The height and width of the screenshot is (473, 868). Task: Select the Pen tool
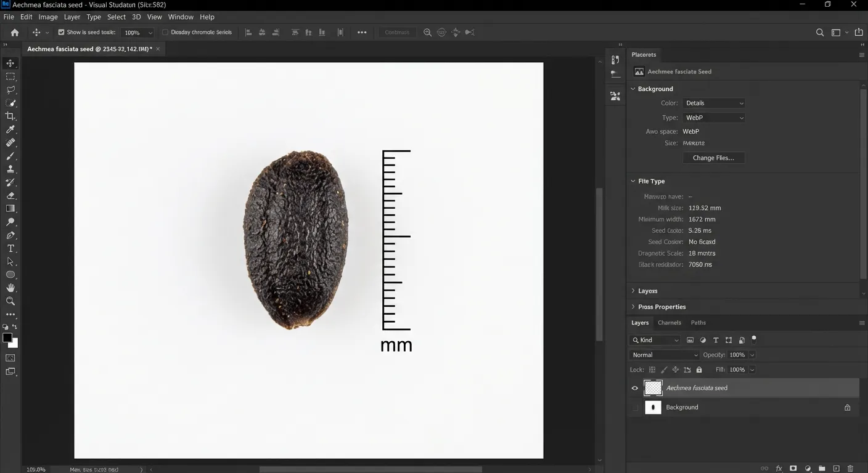[x=10, y=235]
